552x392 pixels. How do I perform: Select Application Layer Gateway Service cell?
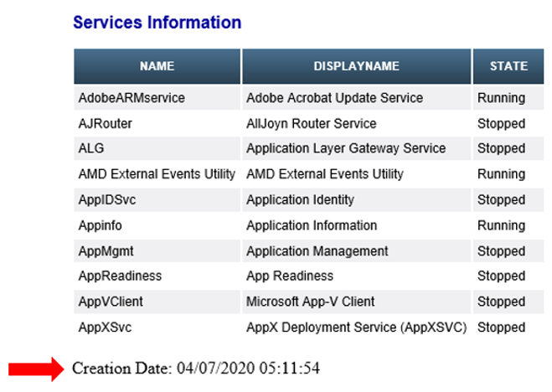(x=357, y=148)
